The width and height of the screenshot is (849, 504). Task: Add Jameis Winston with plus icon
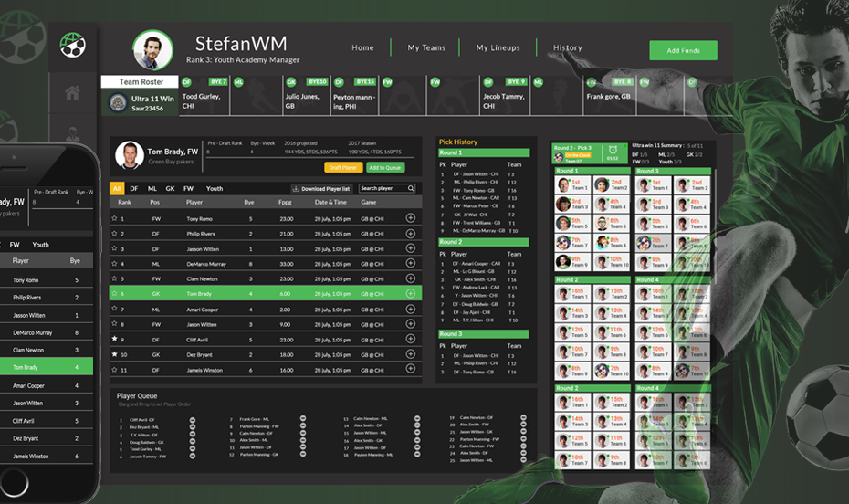tap(411, 369)
